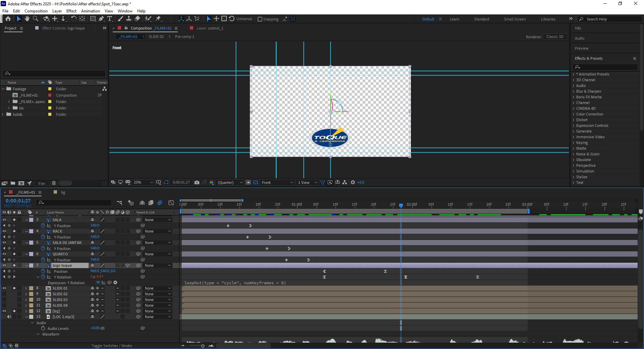This screenshot has width=644, height=349.
Task: Select the Clone Stamp tool
Action: point(128,19)
